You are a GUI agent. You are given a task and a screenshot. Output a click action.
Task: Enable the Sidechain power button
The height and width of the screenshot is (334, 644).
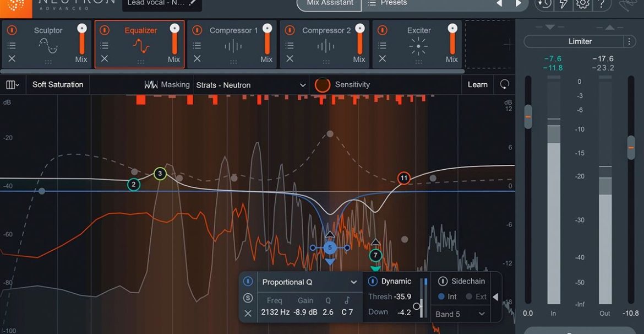(x=443, y=281)
